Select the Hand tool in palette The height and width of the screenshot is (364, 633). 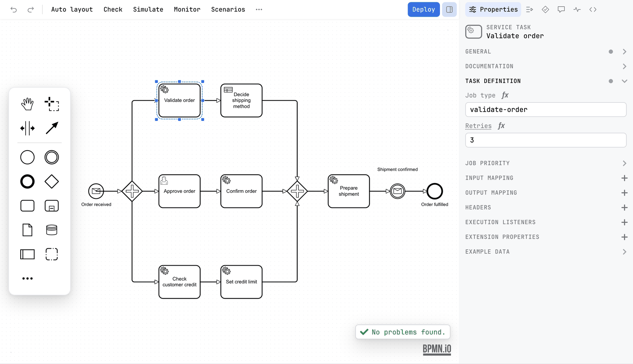pyautogui.click(x=27, y=104)
